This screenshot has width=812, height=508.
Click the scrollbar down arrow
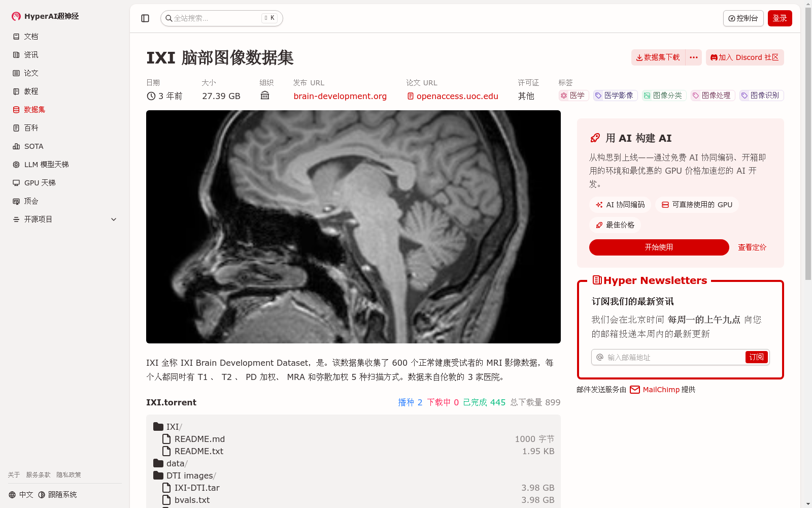(x=808, y=504)
